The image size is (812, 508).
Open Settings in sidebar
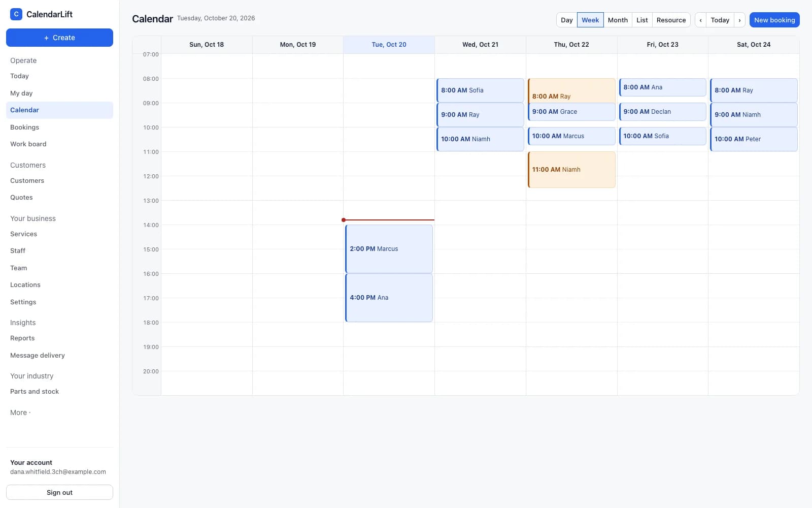(59, 302)
